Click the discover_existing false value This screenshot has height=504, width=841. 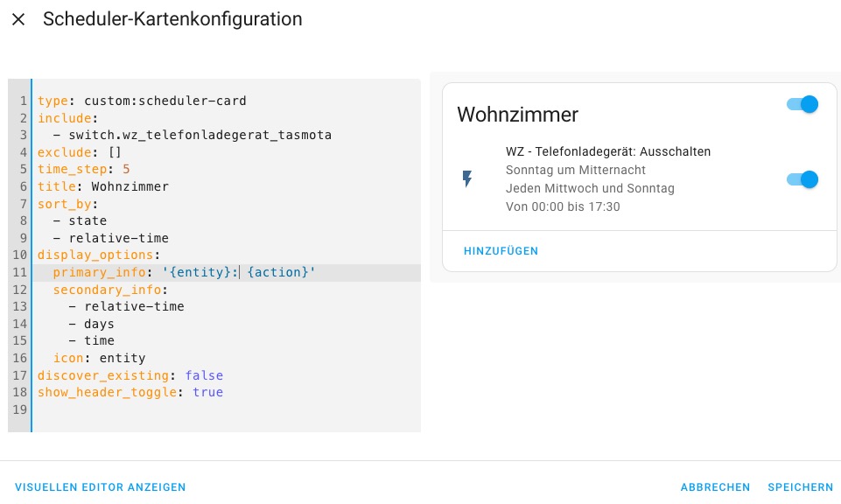pos(204,375)
